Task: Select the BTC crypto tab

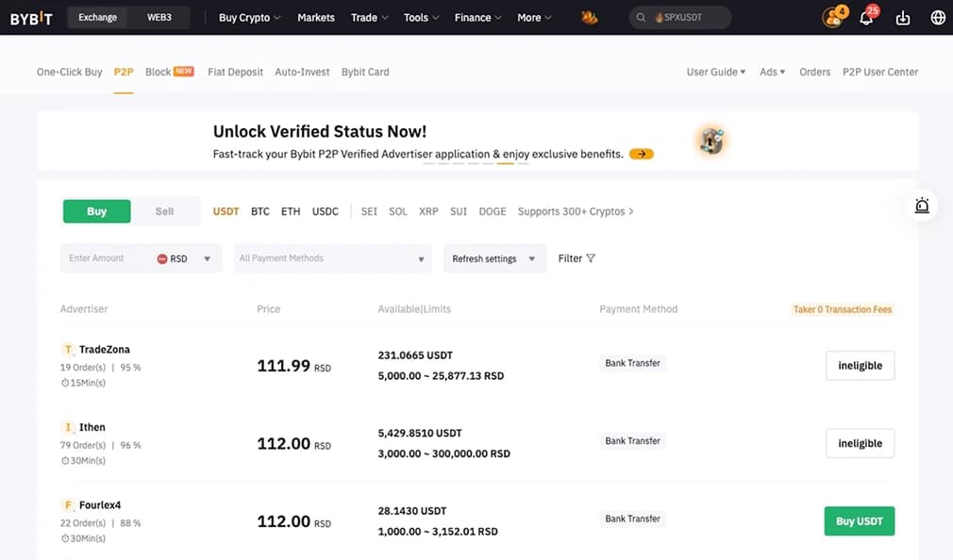Action: [x=260, y=211]
